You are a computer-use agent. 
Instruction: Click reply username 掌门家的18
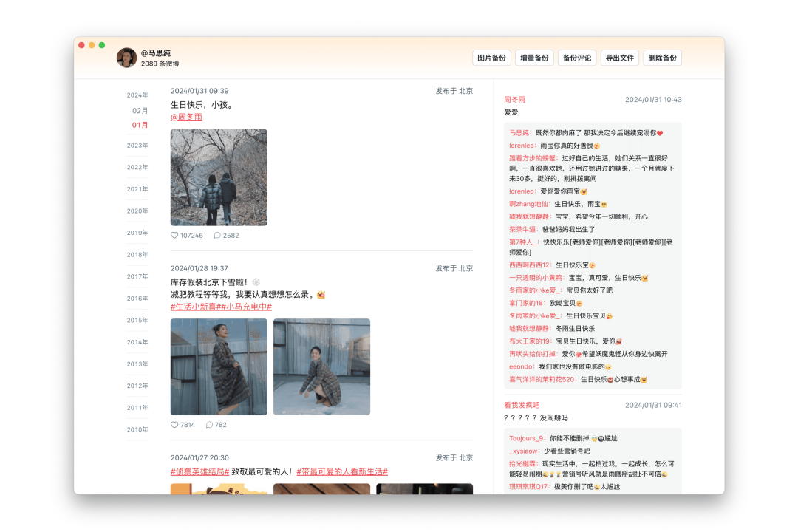[x=527, y=304]
